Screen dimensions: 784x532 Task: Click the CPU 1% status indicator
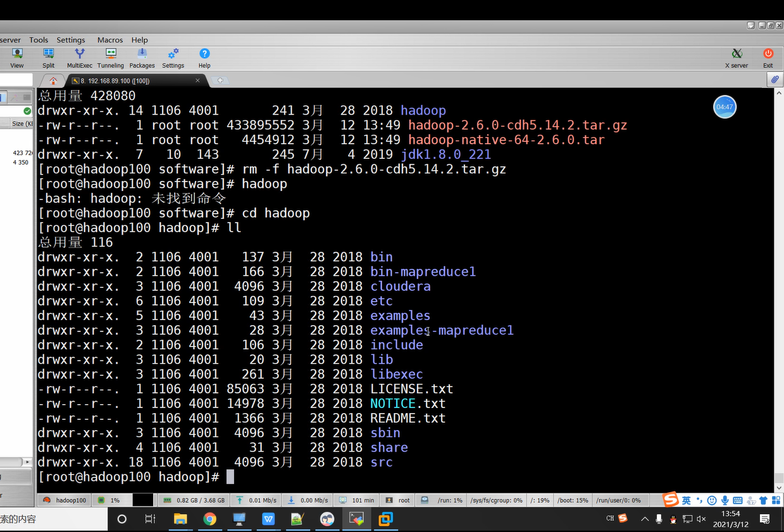coord(110,500)
